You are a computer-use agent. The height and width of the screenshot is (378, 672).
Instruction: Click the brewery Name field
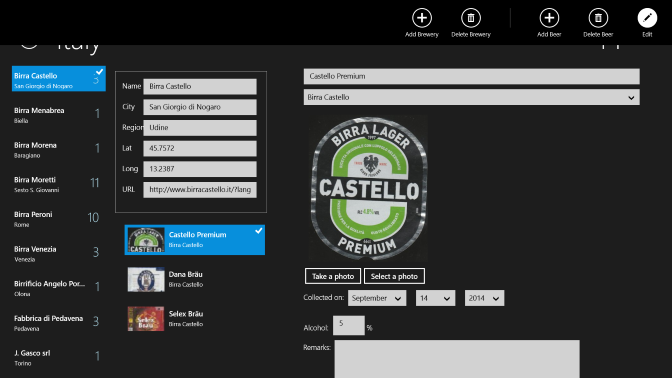tap(200, 86)
